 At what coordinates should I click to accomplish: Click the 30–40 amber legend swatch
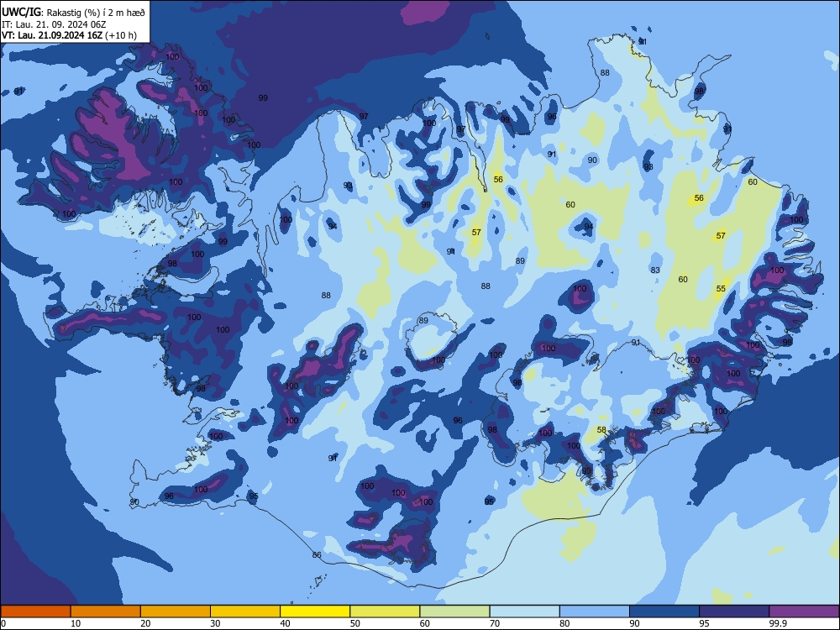245,612
